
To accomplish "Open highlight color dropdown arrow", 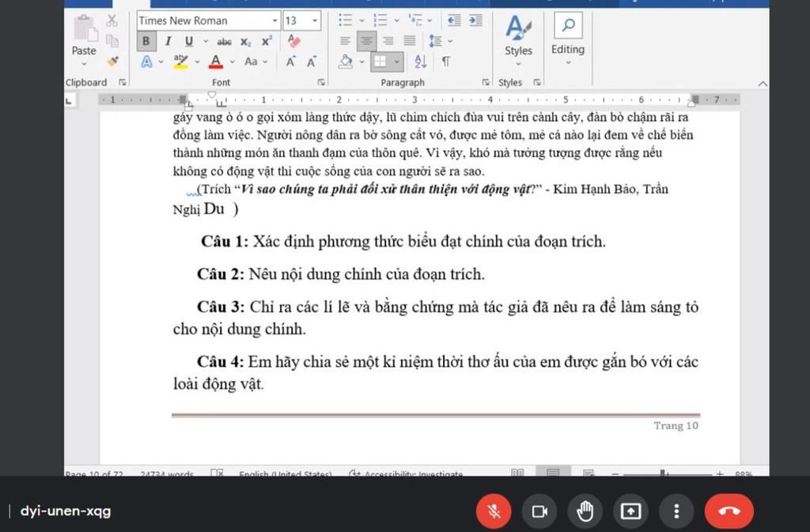I will (x=197, y=62).
